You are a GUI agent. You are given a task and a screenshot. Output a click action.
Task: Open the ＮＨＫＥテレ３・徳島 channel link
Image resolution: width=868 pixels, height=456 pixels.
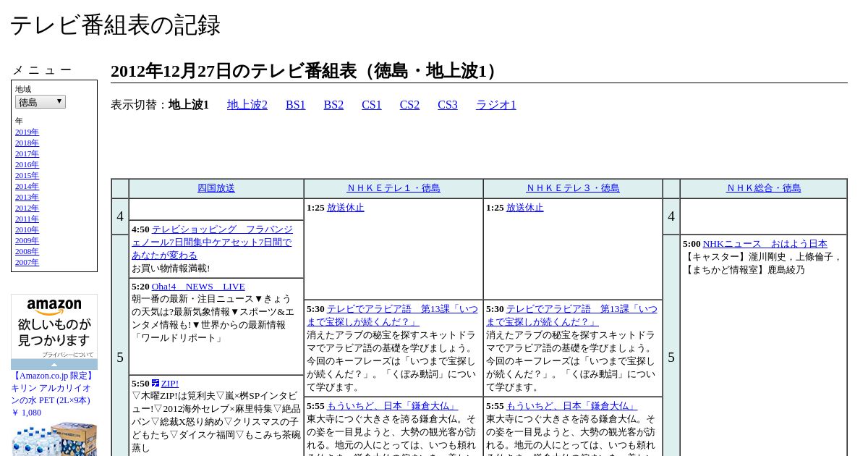pos(573,188)
